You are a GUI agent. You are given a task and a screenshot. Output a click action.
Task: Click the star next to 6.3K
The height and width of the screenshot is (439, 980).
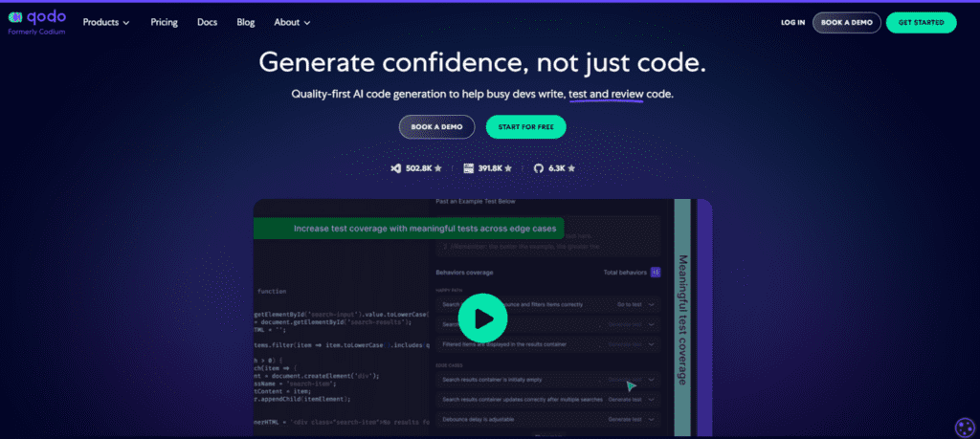click(x=571, y=168)
